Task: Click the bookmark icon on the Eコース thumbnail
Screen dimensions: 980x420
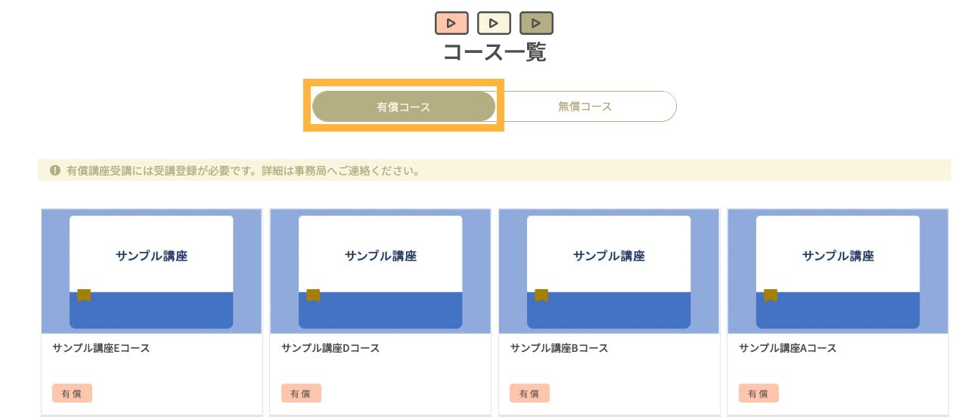Action: coord(84,294)
